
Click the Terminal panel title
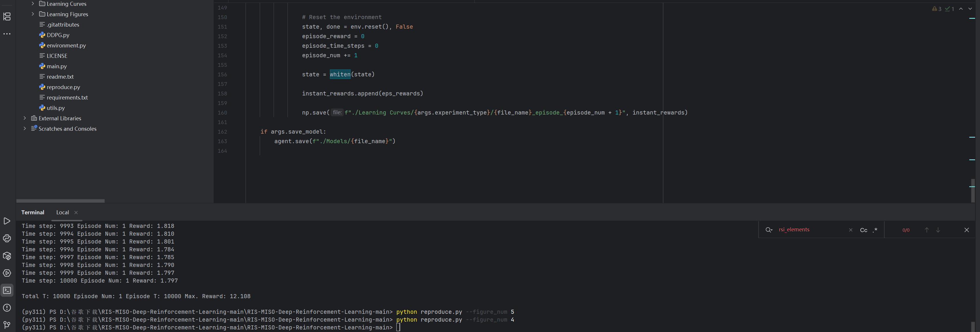[x=33, y=213]
